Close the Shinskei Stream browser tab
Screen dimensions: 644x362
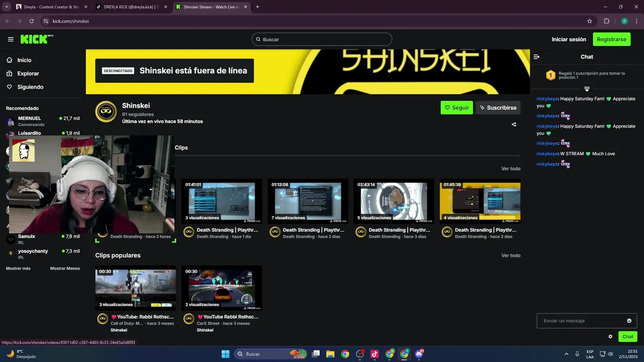(x=245, y=7)
